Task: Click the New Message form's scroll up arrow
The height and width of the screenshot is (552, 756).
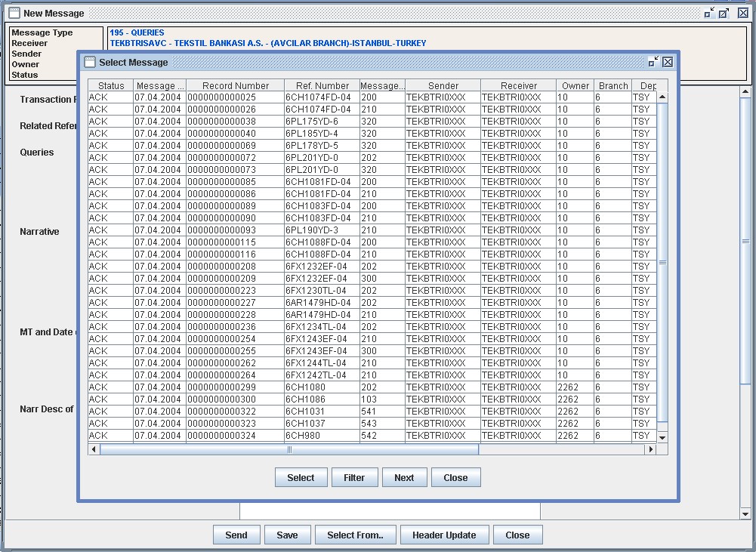Action: [745, 91]
